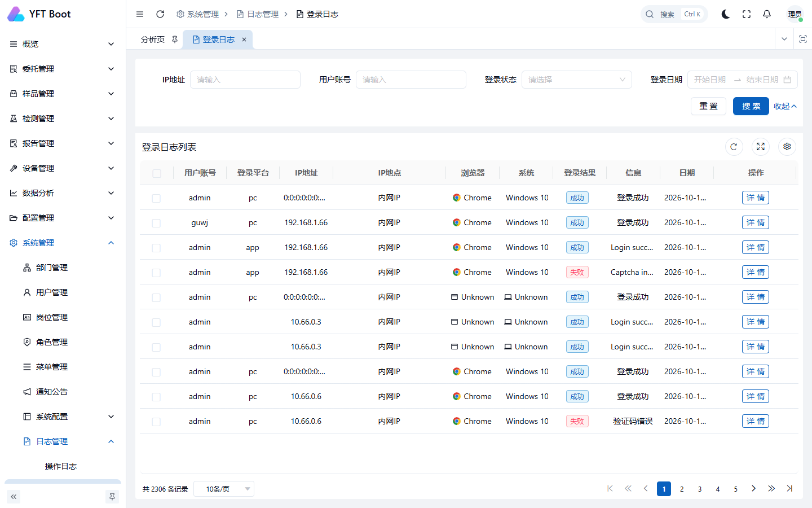Select checkbox for first admin row
Image resolution: width=812 pixels, height=508 pixels.
[x=156, y=198]
